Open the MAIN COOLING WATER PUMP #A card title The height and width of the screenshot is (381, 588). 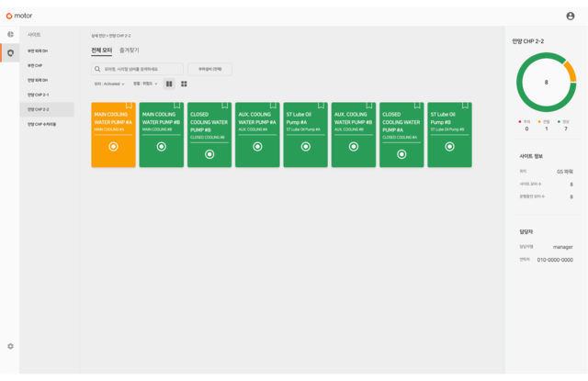point(113,118)
